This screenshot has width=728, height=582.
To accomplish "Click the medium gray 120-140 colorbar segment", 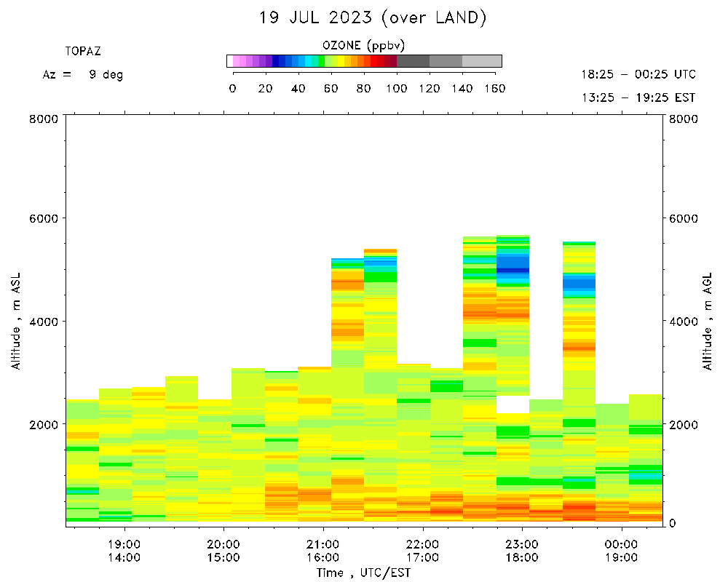I will tap(446, 61).
